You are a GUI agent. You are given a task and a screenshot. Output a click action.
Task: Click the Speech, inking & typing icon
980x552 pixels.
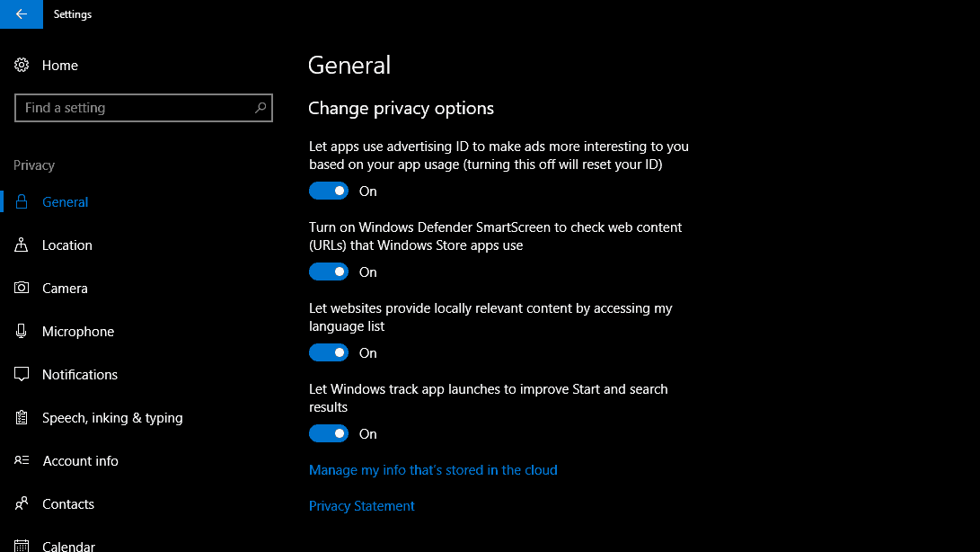click(22, 418)
